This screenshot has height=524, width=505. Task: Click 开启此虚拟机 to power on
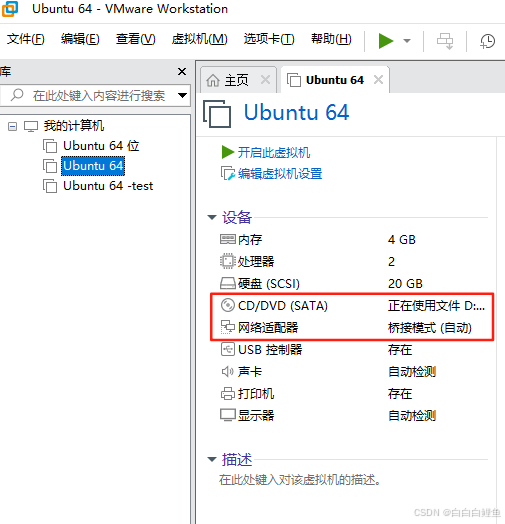(x=274, y=152)
